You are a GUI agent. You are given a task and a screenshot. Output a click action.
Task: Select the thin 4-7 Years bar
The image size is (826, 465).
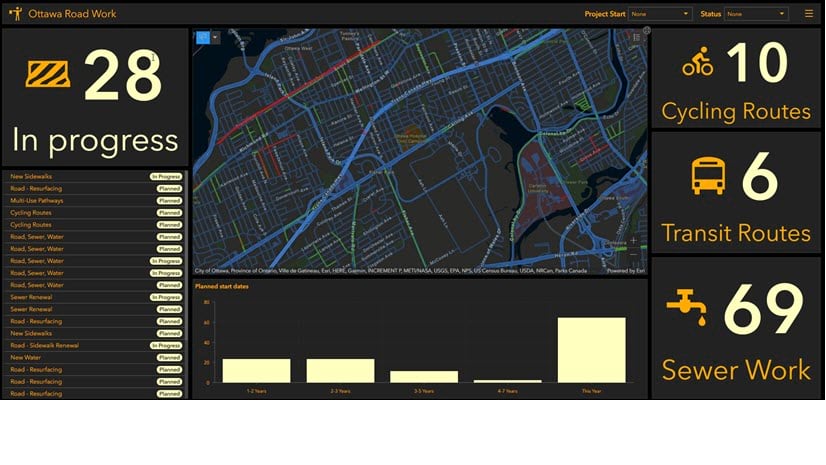pos(507,381)
